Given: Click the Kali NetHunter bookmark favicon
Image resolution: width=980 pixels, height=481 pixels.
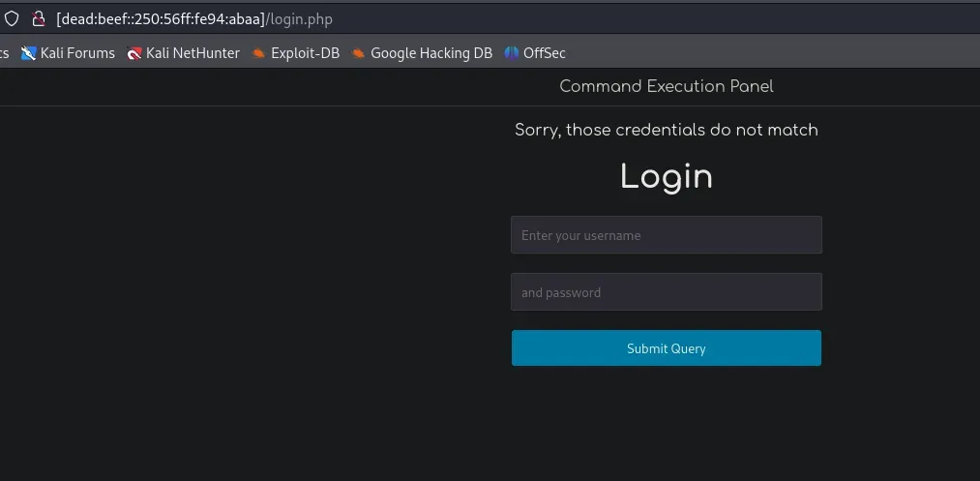Looking at the screenshot, I should point(134,54).
